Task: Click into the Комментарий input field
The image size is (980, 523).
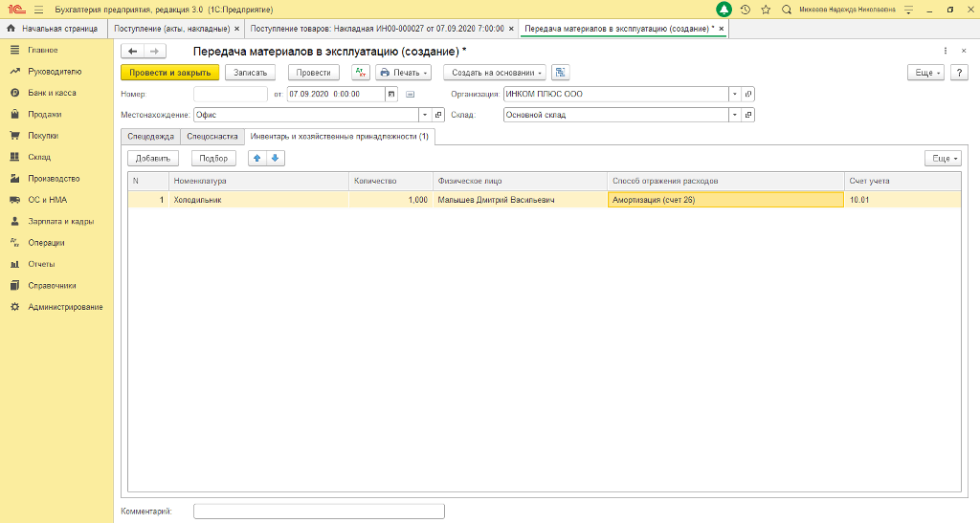Action: click(x=319, y=512)
